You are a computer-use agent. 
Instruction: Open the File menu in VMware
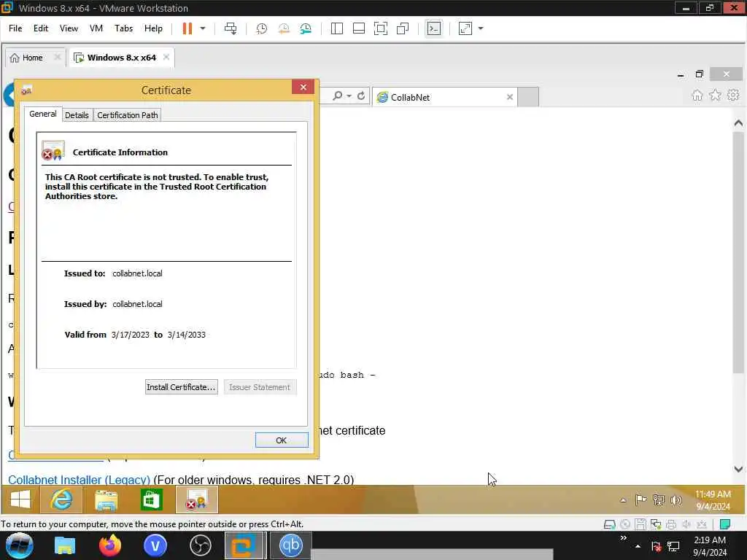coord(15,28)
